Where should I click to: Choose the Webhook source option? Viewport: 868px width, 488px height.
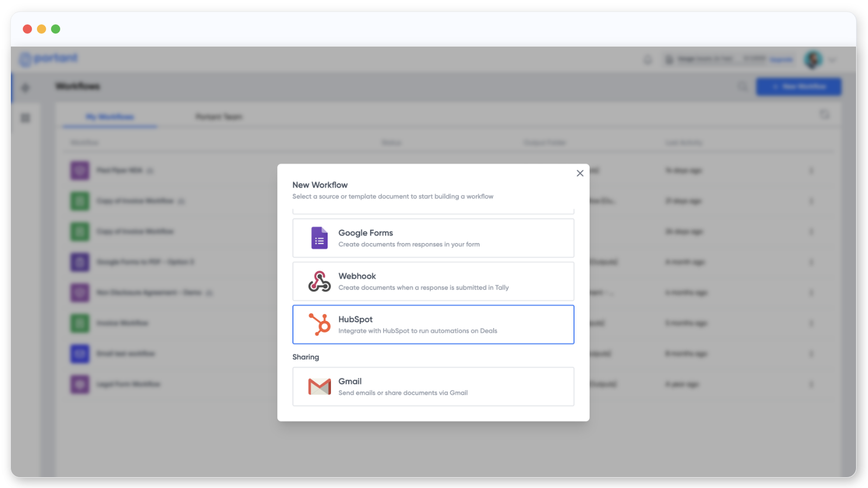pyautogui.click(x=433, y=281)
